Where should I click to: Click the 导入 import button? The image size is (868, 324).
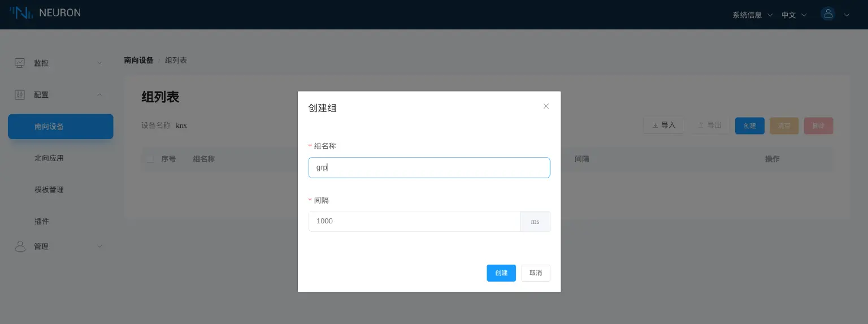pos(664,126)
